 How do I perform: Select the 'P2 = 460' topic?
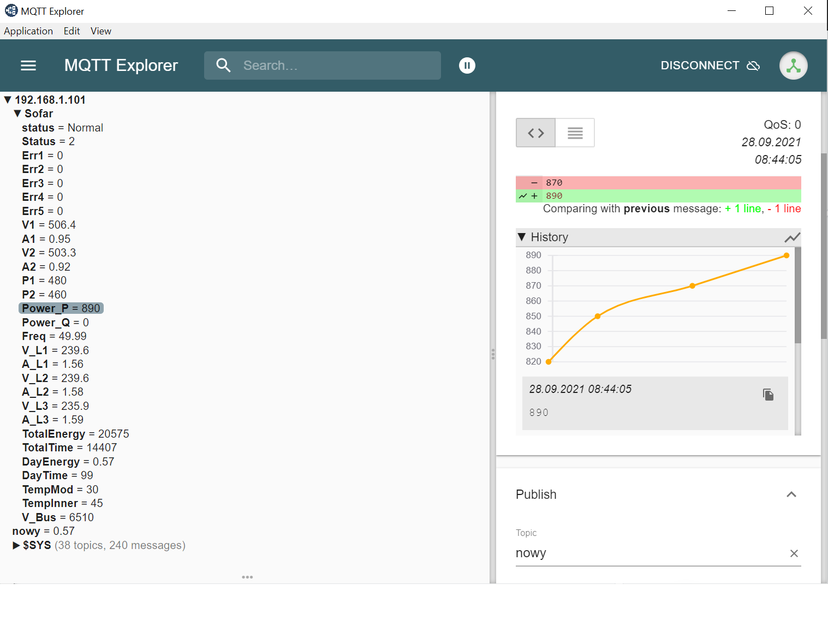coord(44,295)
